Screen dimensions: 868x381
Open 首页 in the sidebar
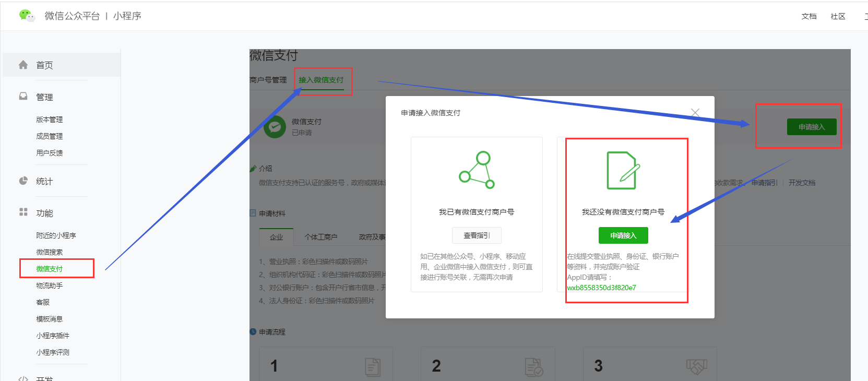coord(62,65)
